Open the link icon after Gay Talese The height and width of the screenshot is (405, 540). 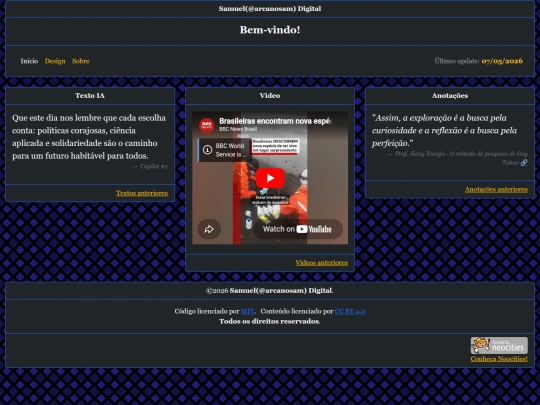click(524, 163)
